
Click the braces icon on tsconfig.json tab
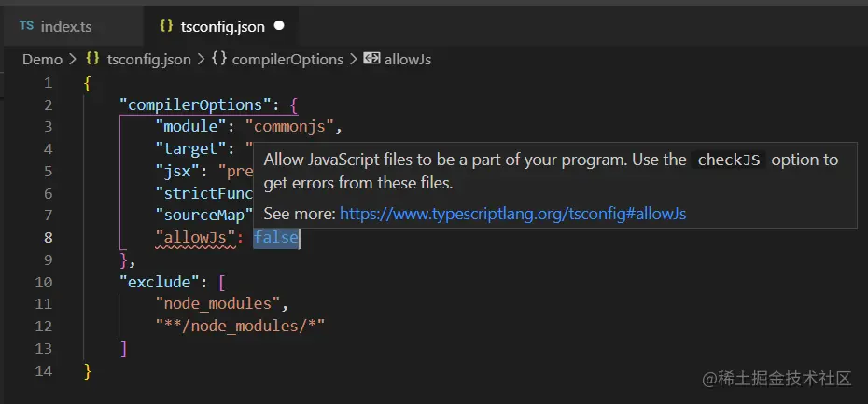(166, 26)
